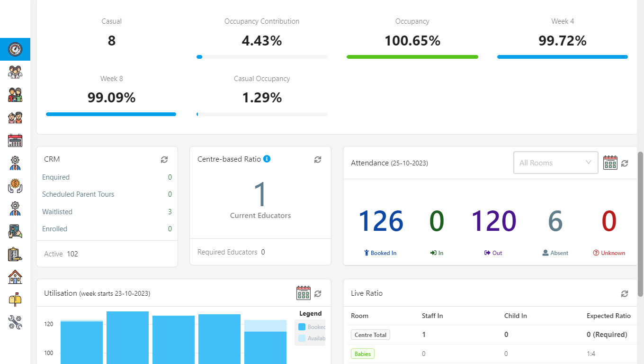This screenshot has width=644, height=364.
Task: Open the Waitlisted link in CRM
Action: [x=57, y=212]
